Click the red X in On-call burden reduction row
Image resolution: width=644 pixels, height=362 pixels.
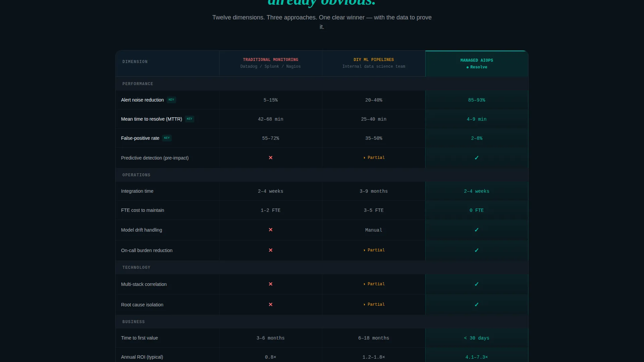(271, 250)
